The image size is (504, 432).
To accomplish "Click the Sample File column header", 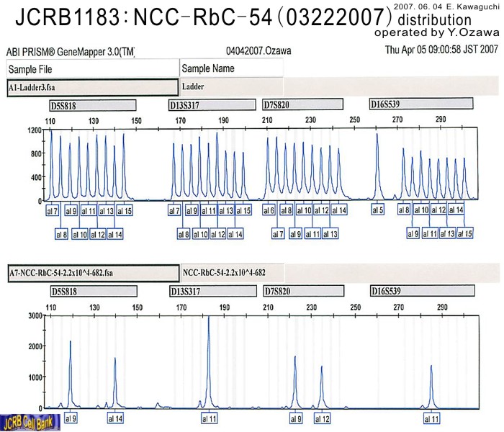I will point(91,68).
